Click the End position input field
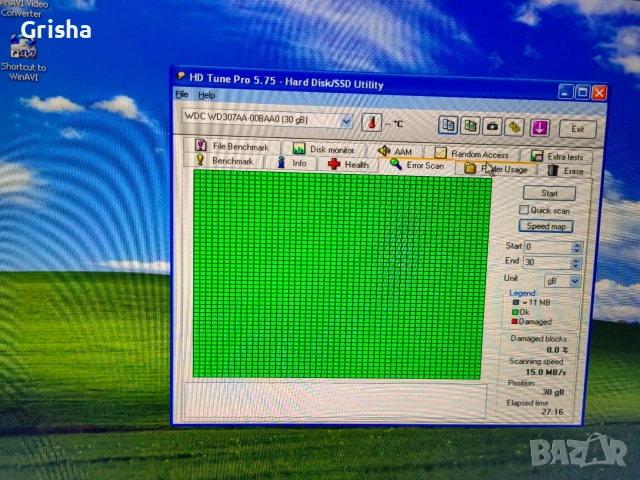The width and height of the screenshot is (640, 480). coord(547,262)
